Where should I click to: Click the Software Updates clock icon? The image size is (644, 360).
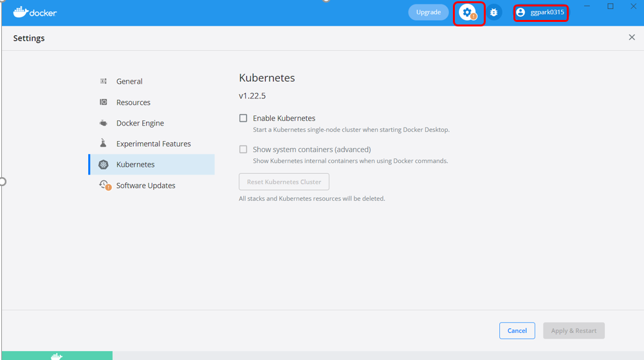[x=105, y=185]
